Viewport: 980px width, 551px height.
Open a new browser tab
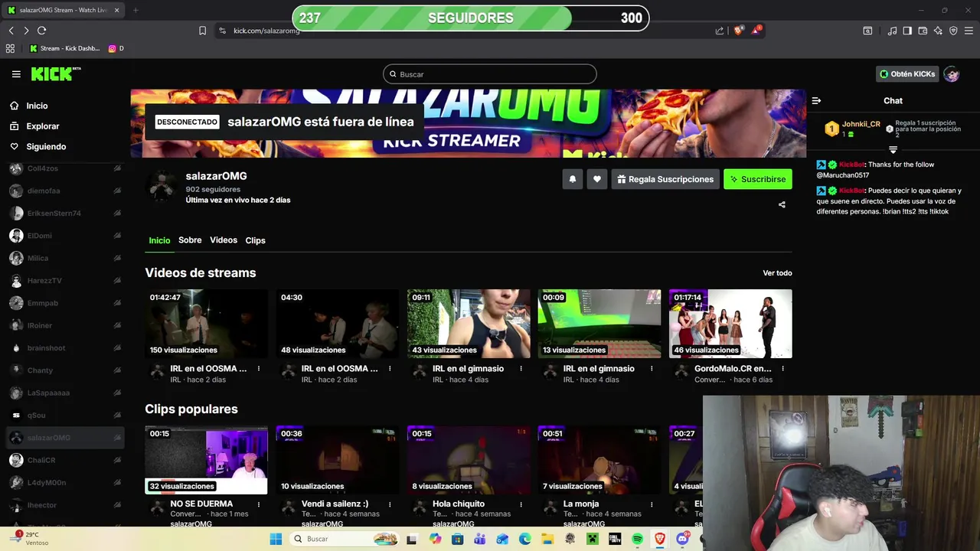point(136,10)
